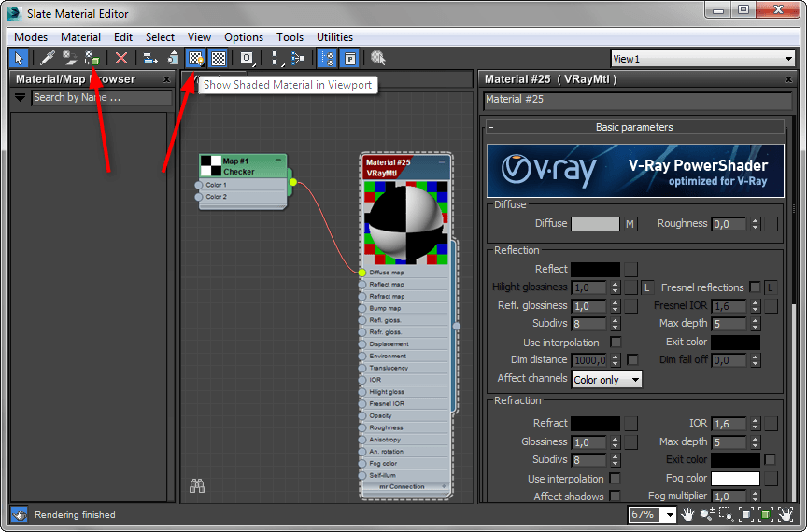Click the white Fog color swatch
This screenshot has width=807, height=532.
735,479
